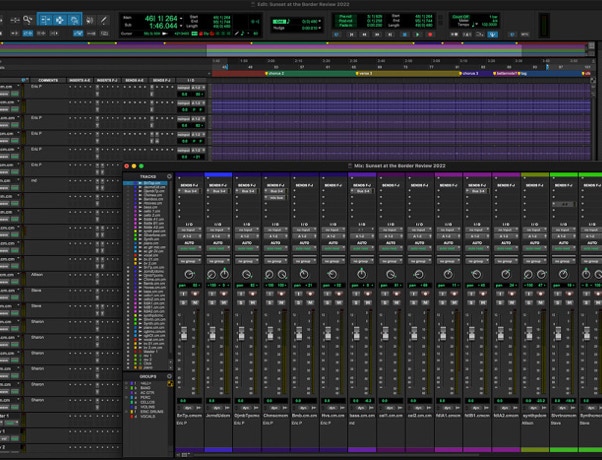Solo the BriTp.cmcm channel strip

(184, 303)
